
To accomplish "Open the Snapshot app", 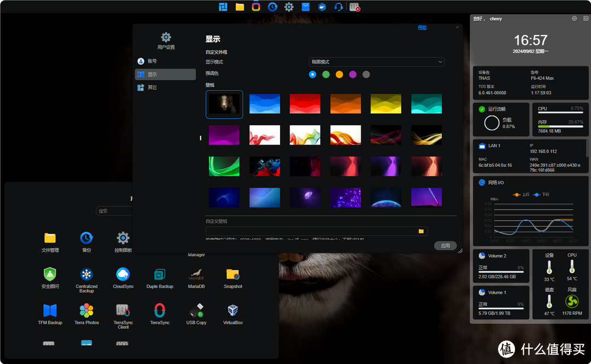I will coord(233,275).
